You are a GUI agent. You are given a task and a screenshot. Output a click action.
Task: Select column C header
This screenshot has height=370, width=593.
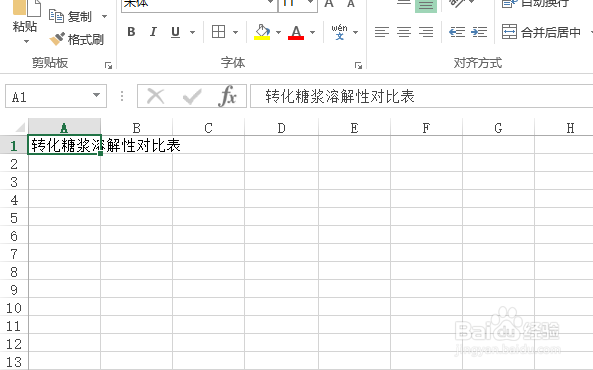coord(208,127)
